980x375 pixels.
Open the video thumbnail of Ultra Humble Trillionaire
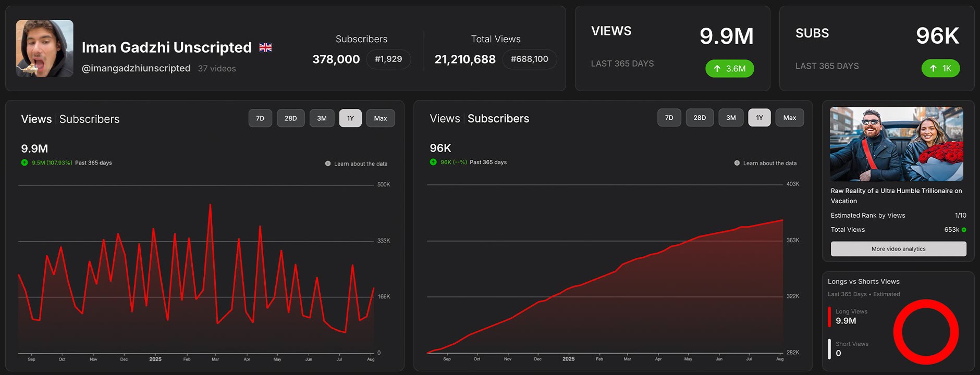coord(897,144)
